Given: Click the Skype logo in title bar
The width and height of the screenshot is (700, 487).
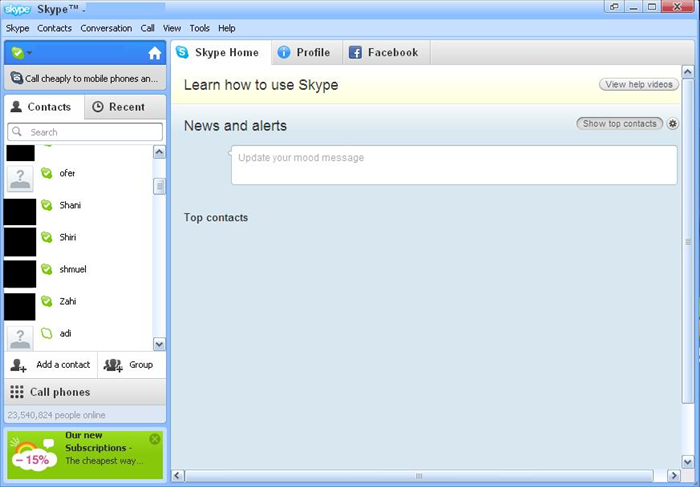Looking at the screenshot, I should pos(17,9).
